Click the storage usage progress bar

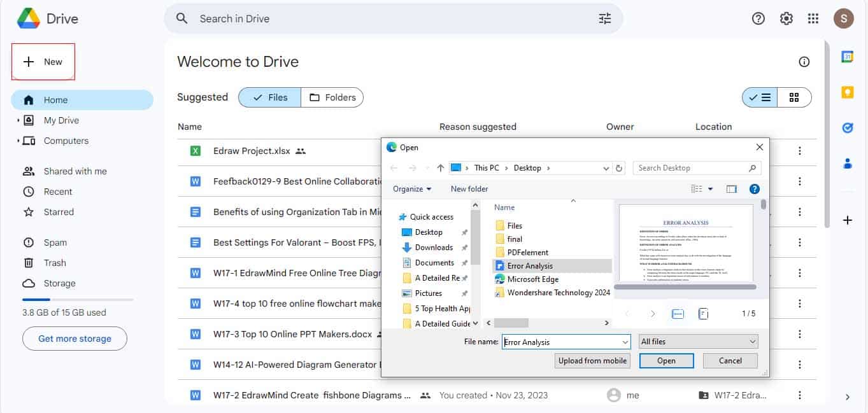78,300
